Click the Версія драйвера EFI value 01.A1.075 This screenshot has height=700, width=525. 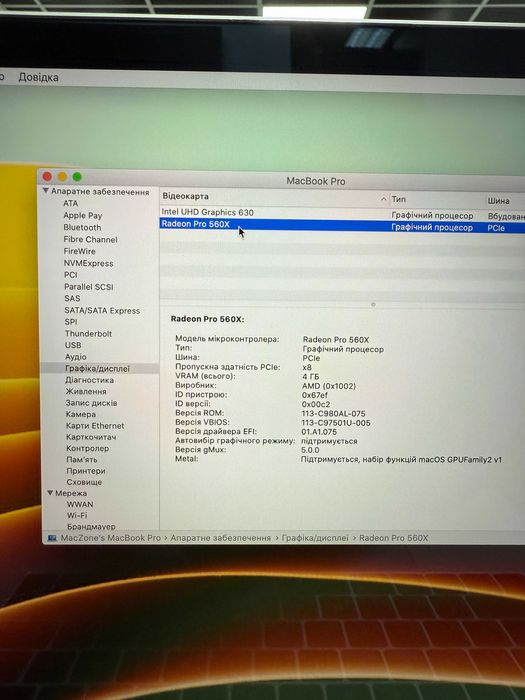click(319, 432)
